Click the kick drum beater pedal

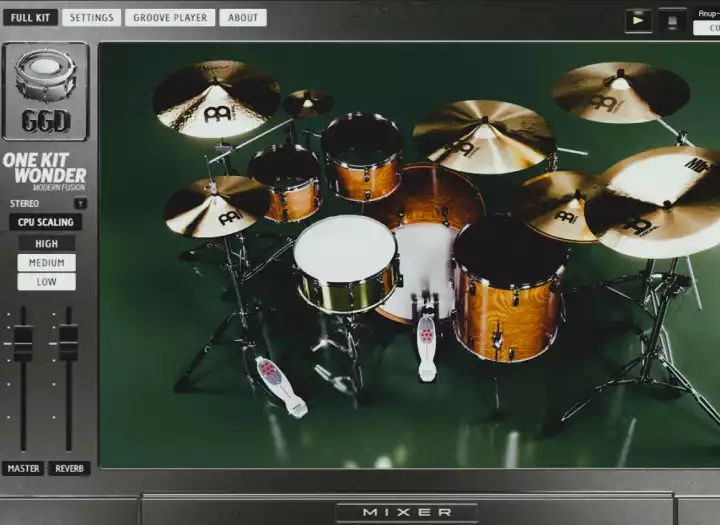click(x=426, y=343)
